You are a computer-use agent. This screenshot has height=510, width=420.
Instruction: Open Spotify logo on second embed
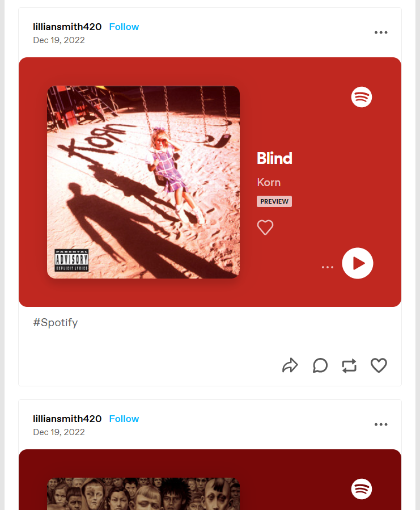click(362, 489)
